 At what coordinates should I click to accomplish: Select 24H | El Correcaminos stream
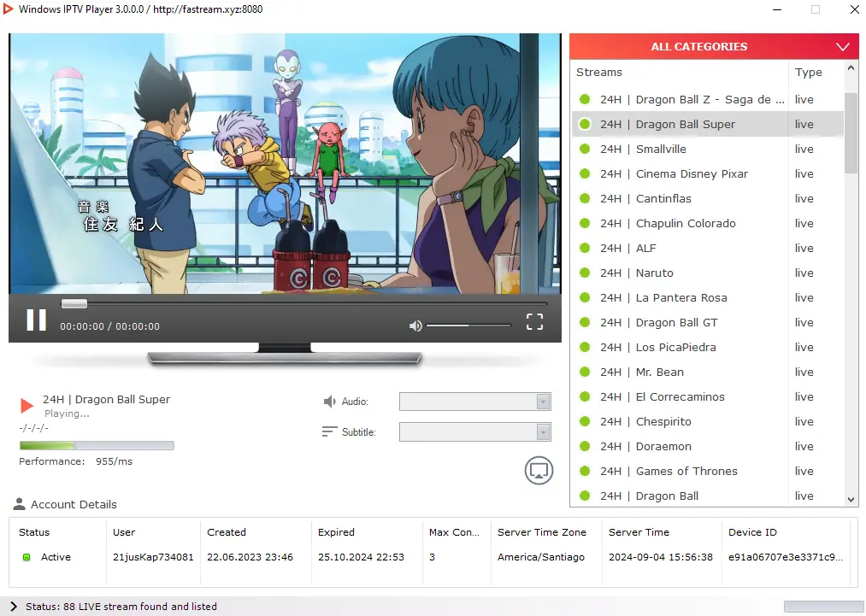707,397
